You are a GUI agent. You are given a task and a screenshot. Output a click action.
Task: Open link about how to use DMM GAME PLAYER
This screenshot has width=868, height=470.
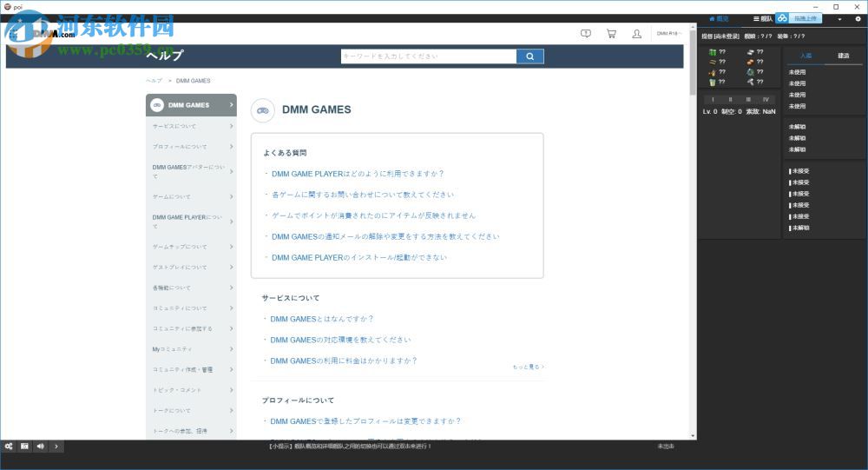click(x=358, y=174)
